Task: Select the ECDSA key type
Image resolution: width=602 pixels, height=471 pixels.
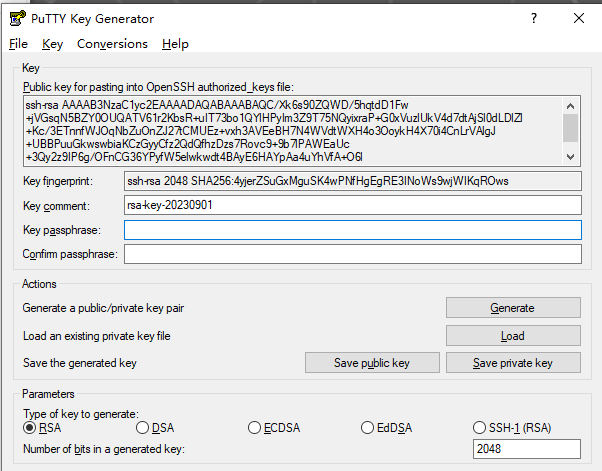Action: click(274, 428)
